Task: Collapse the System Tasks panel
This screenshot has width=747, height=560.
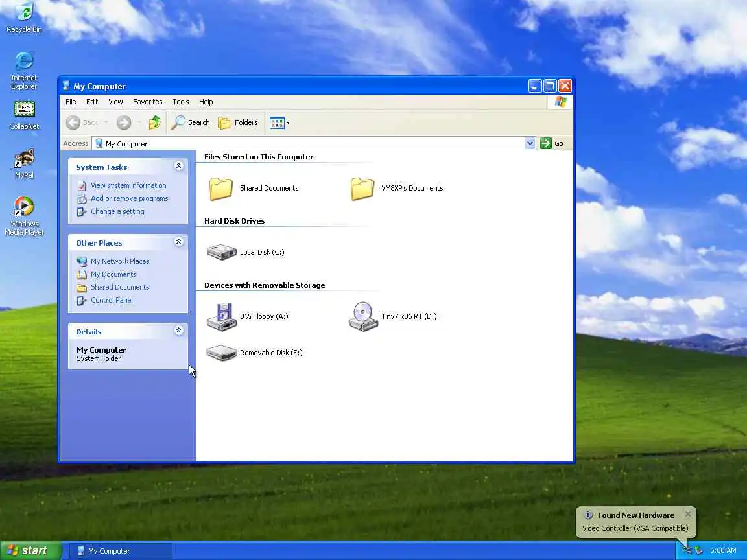Action: tap(179, 166)
